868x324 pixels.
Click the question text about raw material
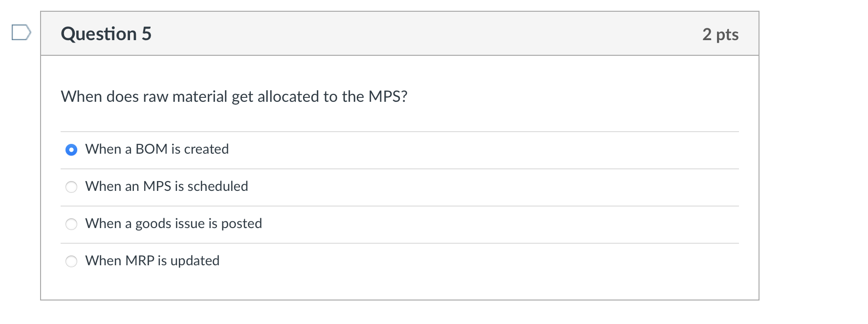coord(234,96)
